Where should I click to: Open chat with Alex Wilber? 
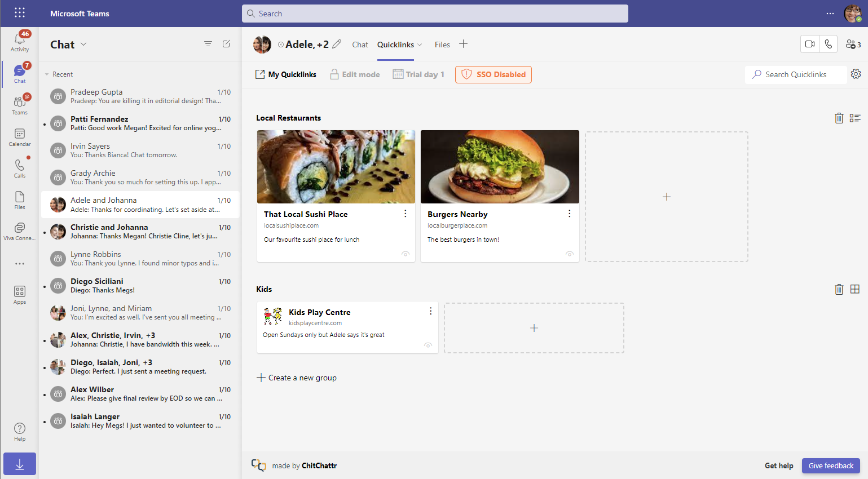point(140,394)
